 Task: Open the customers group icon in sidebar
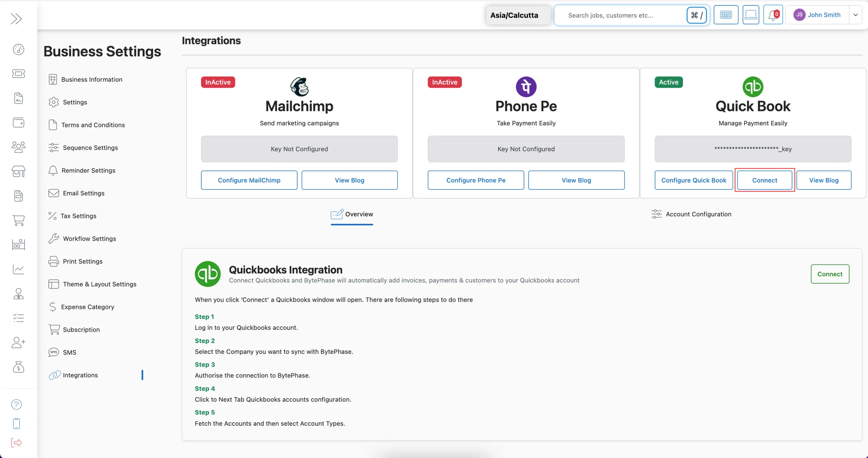pos(18,147)
